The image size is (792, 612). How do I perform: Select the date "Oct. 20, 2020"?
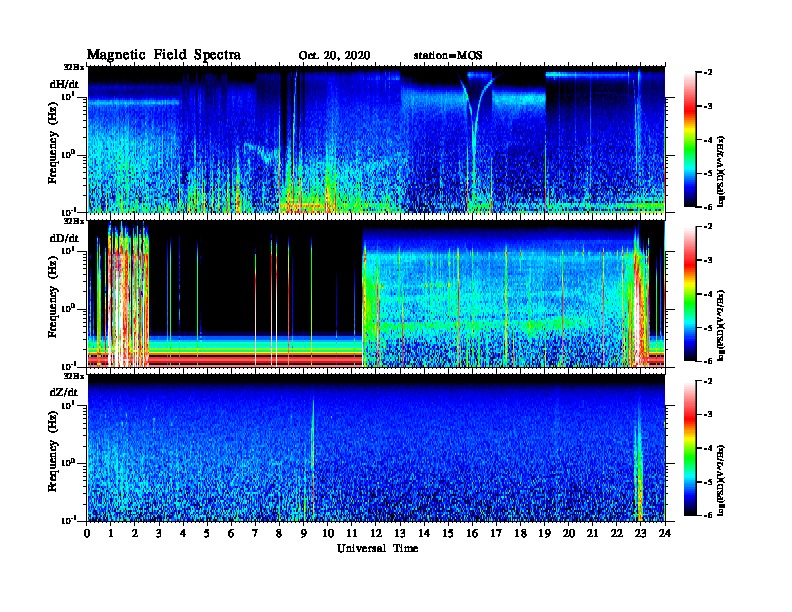click(x=334, y=56)
